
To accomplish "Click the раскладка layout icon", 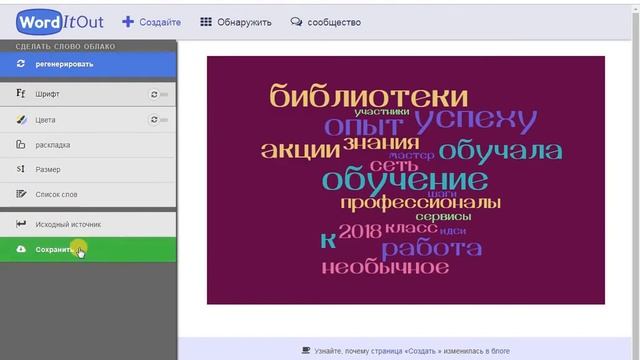I will (21, 144).
